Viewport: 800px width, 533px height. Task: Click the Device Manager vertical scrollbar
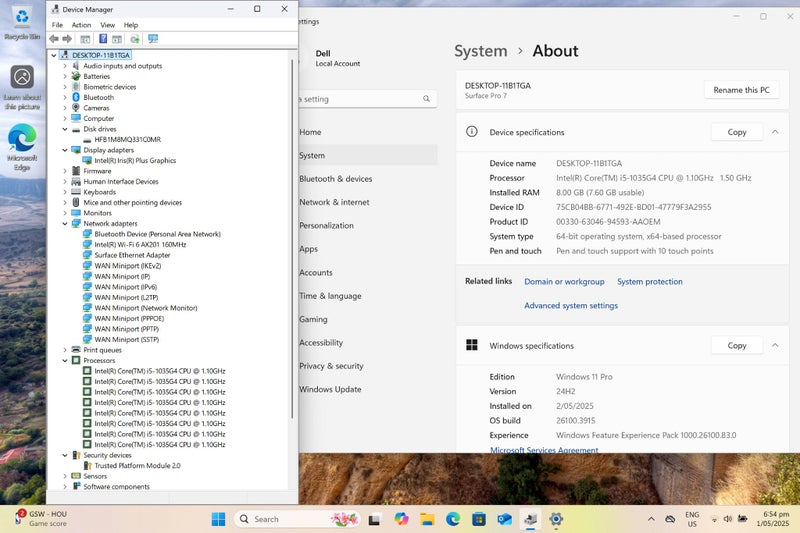pyautogui.click(x=293, y=239)
